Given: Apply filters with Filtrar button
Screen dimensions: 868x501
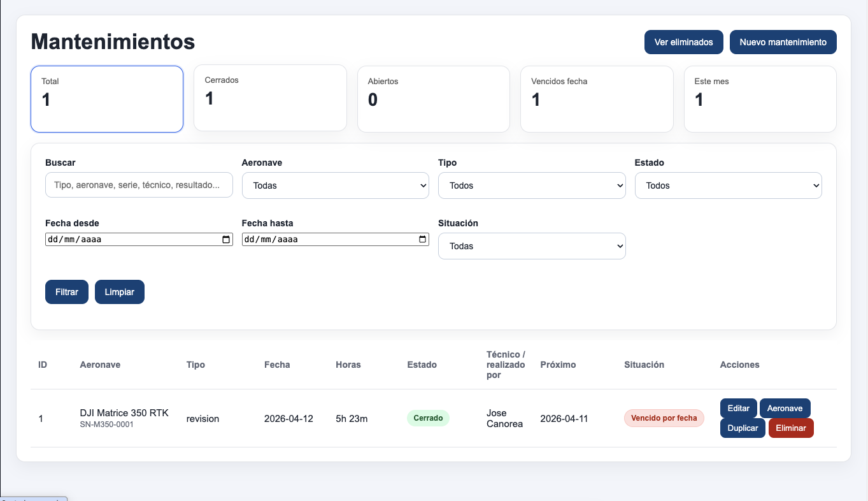Looking at the screenshot, I should pyautogui.click(x=67, y=292).
